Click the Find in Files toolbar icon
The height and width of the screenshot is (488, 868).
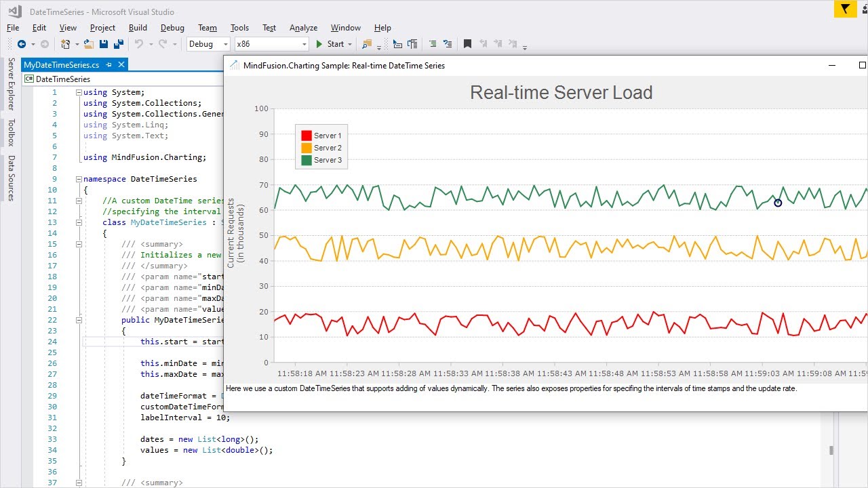367,44
